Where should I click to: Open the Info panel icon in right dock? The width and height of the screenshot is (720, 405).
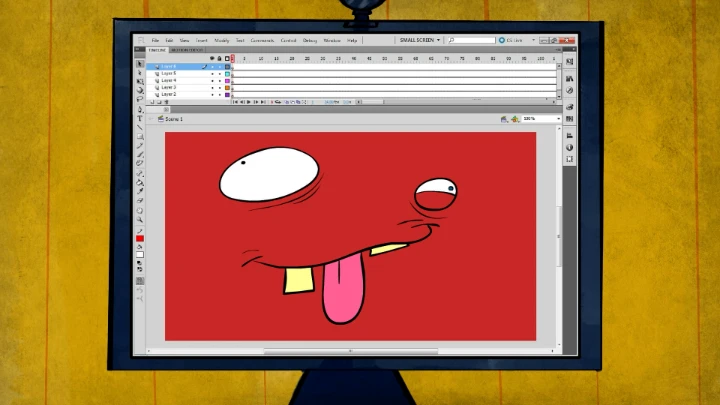click(570, 147)
